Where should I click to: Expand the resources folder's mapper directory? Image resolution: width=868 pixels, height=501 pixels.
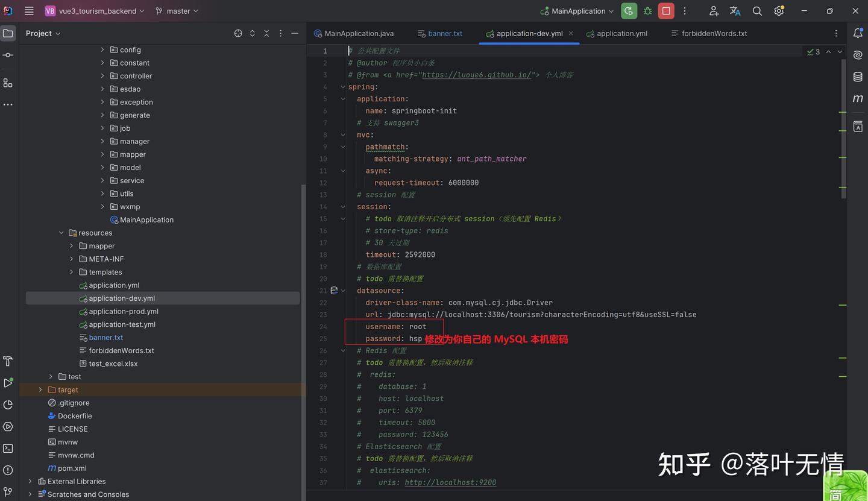click(x=71, y=245)
